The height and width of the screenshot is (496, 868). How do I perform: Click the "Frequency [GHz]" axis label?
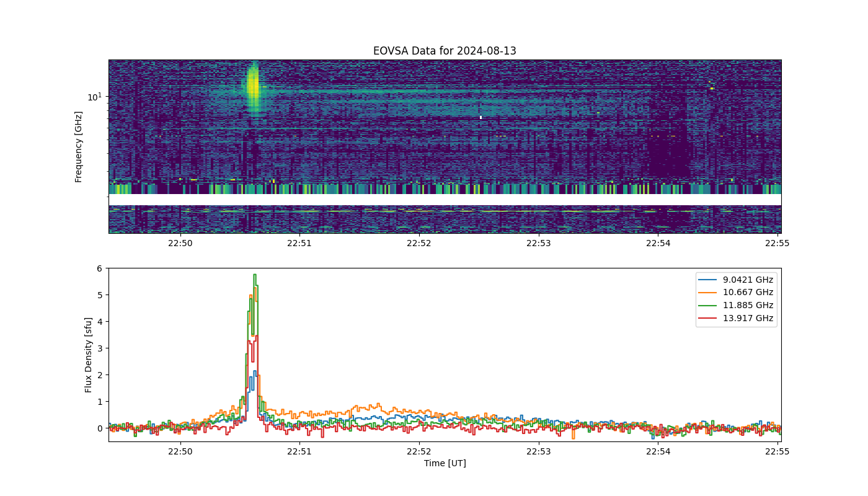(79, 146)
